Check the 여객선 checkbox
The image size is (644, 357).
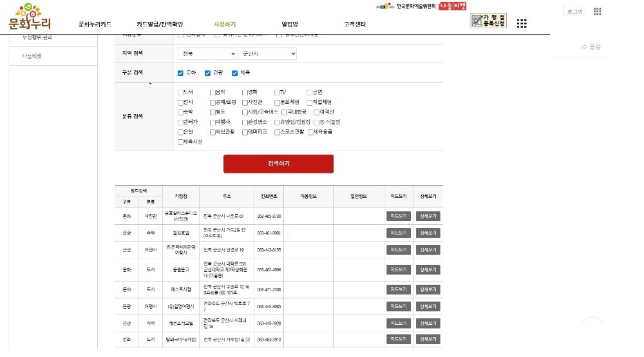tap(316, 112)
